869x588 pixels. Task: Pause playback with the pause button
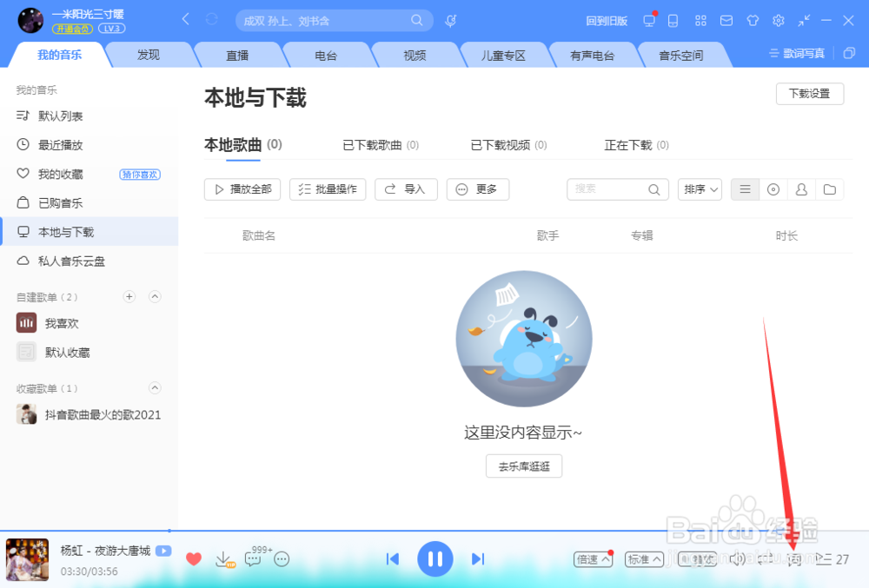pos(435,559)
